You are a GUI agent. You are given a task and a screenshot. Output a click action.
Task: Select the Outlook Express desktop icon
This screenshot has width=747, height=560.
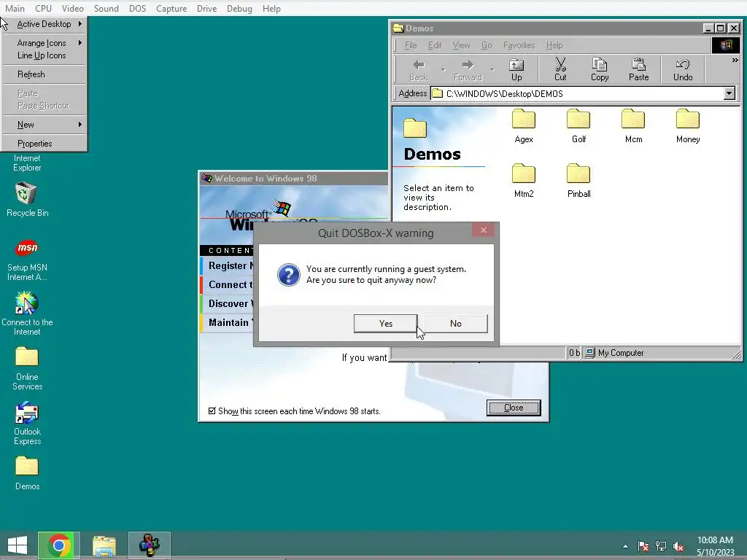[27, 424]
